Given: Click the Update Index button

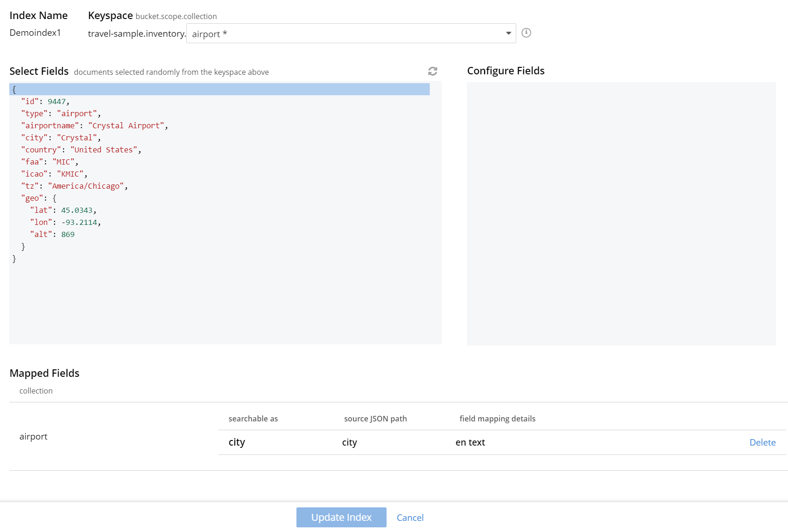Looking at the screenshot, I should coord(341,517).
